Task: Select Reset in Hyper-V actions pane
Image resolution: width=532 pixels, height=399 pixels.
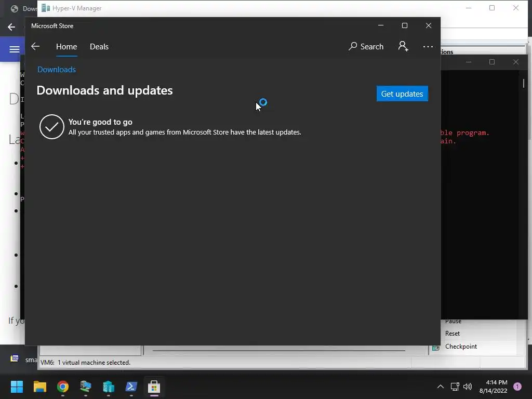Action: point(453,334)
